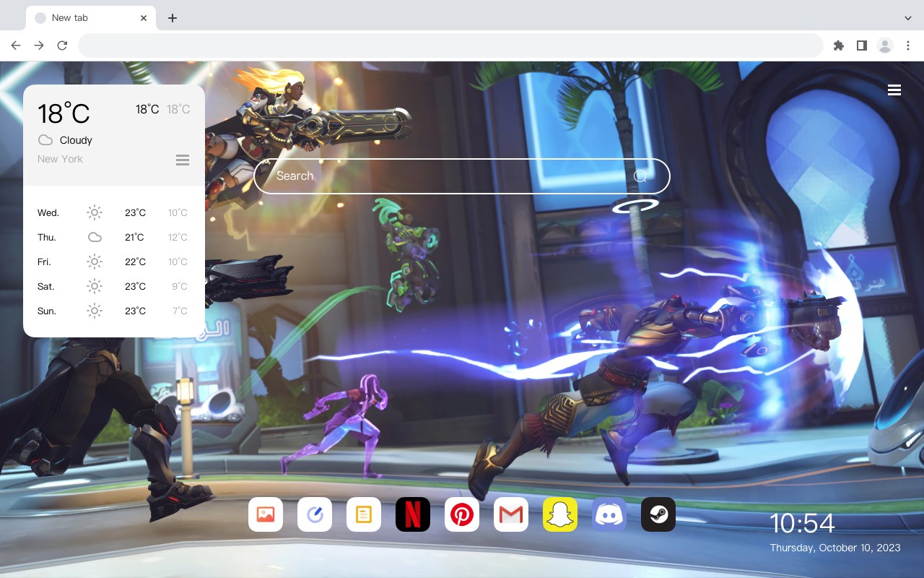924x578 pixels.
Task: Expand the tab search dropdown arrow
Action: pos(908,17)
